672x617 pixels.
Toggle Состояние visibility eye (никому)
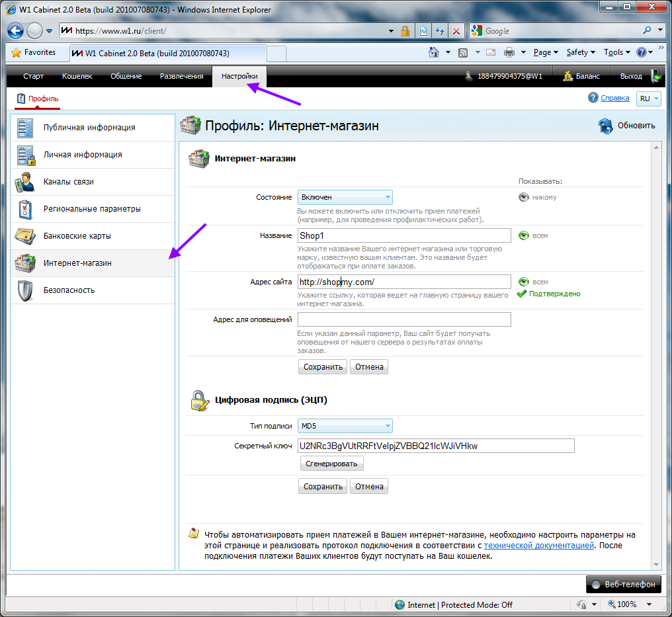pos(524,197)
